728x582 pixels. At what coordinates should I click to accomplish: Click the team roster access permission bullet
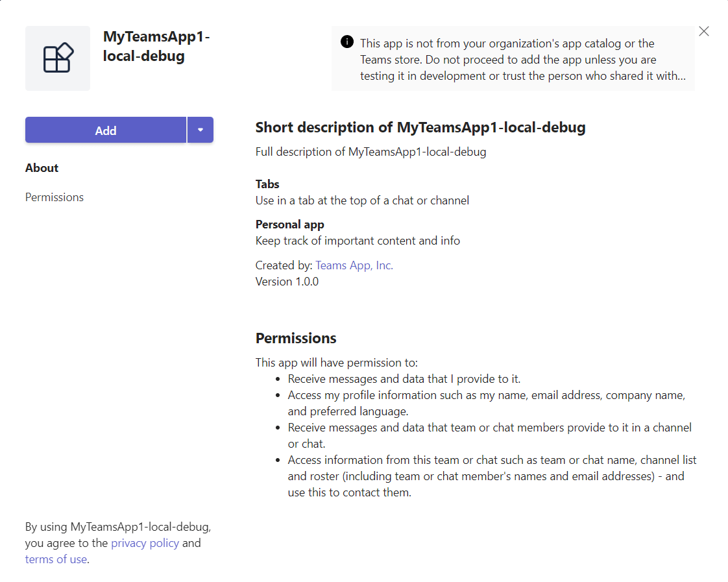click(x=492, y=476)
